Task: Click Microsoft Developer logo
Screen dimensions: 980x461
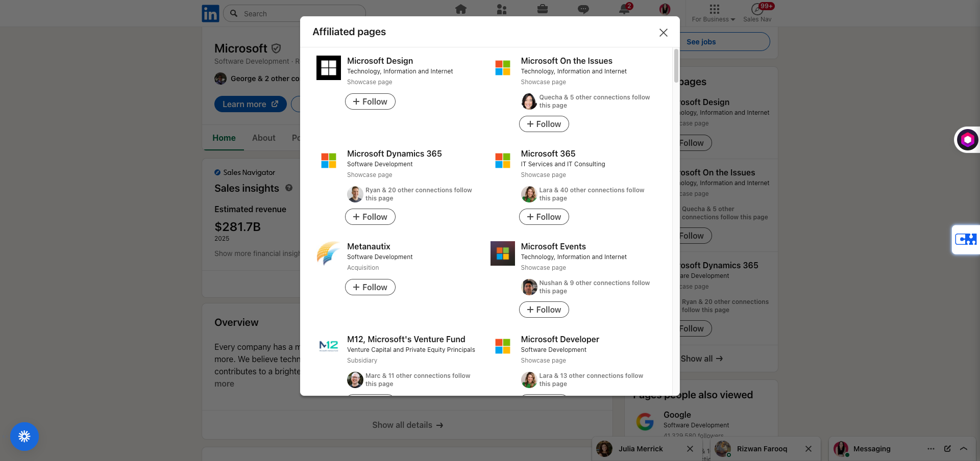Action: tap(503, 346)
